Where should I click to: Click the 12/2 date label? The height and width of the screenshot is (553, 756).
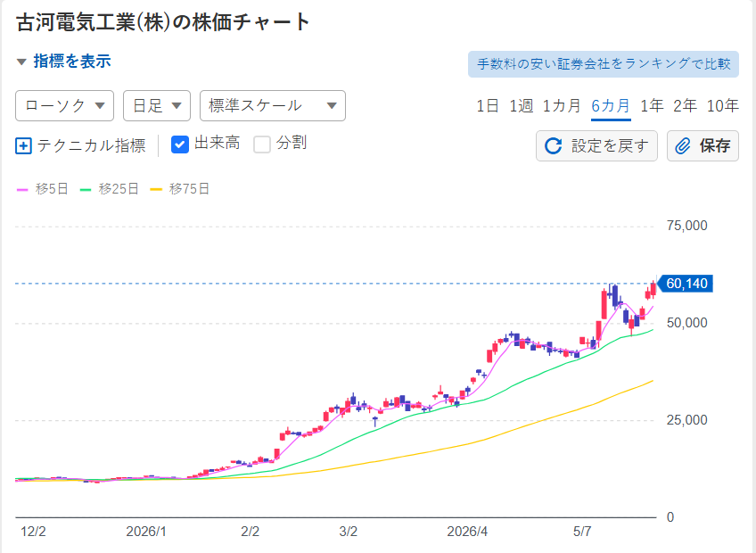point(33,532)
